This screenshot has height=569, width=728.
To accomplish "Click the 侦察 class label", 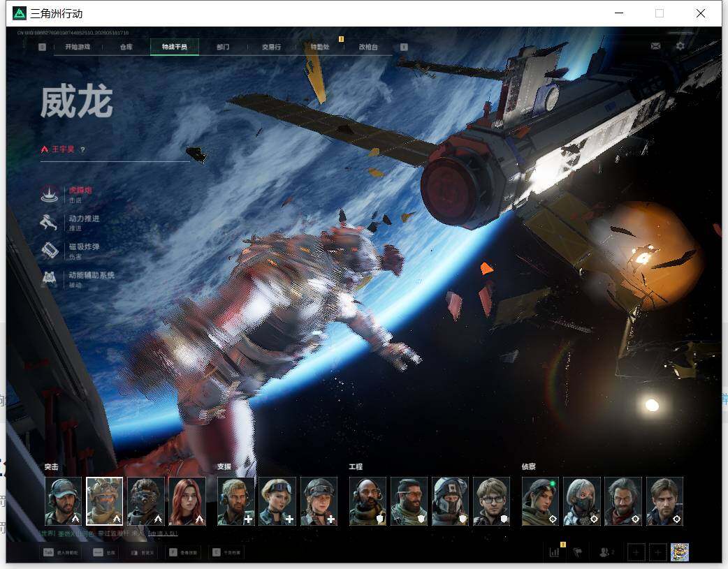I will click(x=528, y=467).
